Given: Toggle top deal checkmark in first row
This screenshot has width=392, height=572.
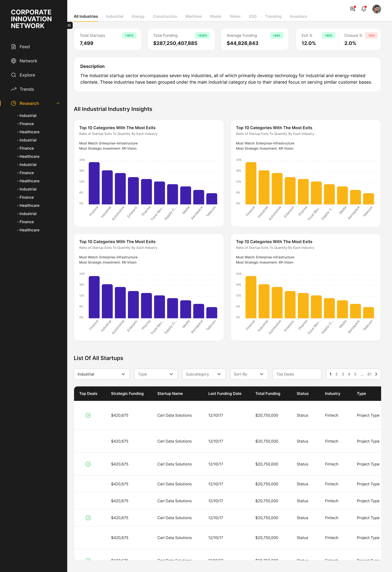Looking at the screenshot, I should pos(88,415).
